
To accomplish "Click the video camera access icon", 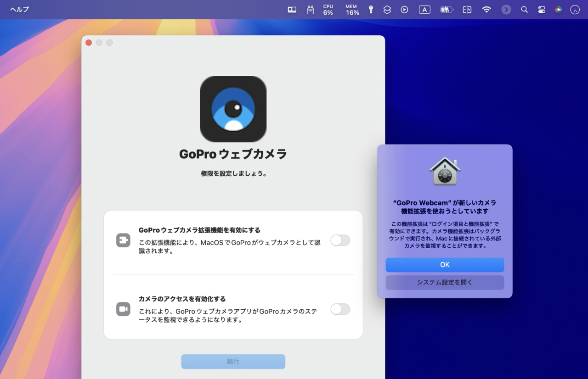I will pos(123,309).
